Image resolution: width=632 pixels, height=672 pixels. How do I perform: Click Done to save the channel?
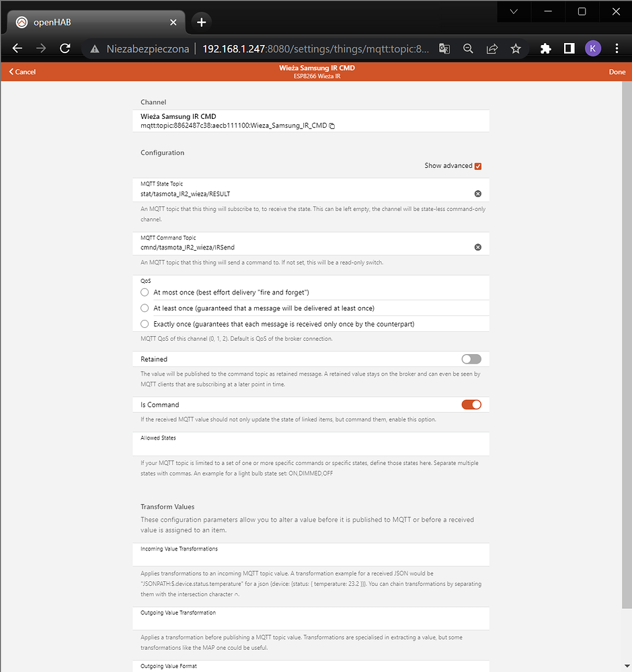(x=617, y=71)
